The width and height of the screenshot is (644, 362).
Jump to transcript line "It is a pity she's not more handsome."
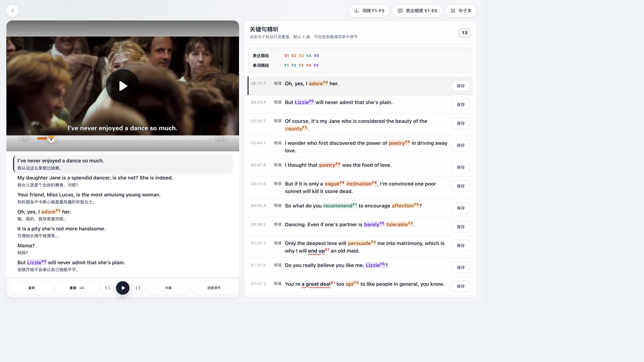[x=61, y=229]
